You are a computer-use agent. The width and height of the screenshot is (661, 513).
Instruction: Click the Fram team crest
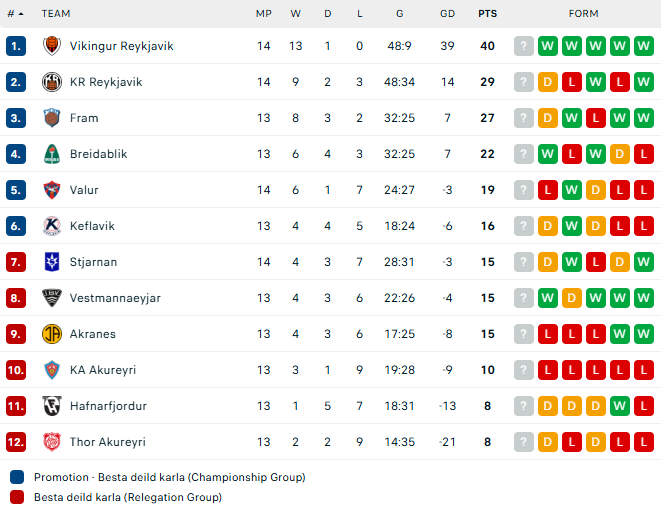click(52, 118)
